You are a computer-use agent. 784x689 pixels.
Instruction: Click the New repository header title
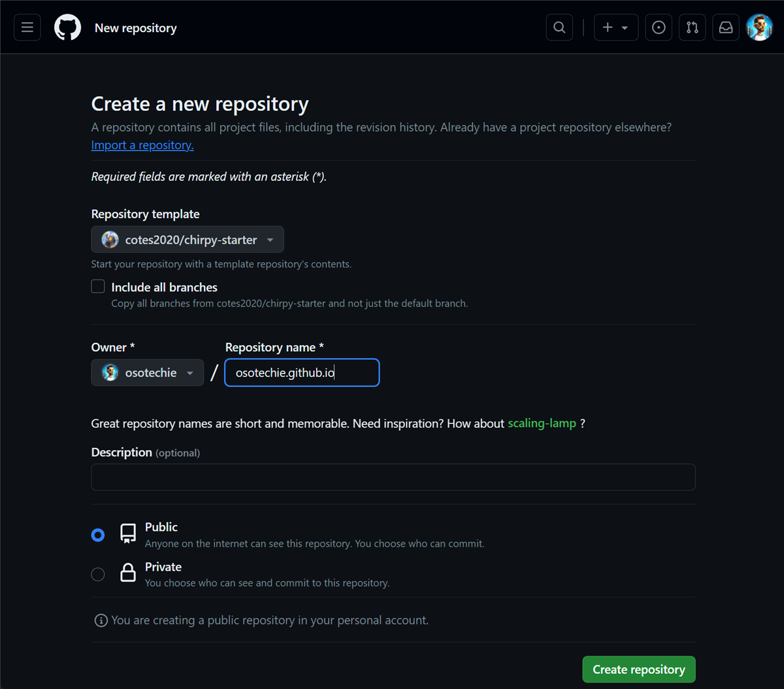(x=136, y=28)
